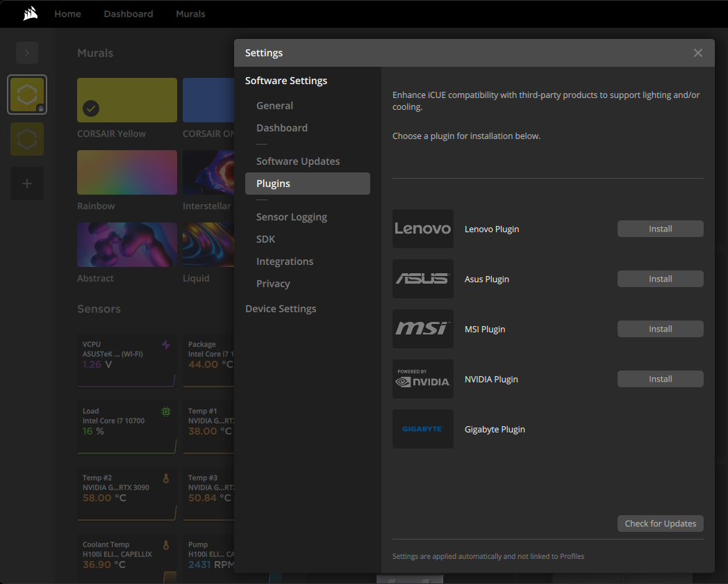The width and height of the screenshot is (728, 584).
Task: Choose the CORSAIR Yellow mural swatch
Action: (x=127, y=100)
